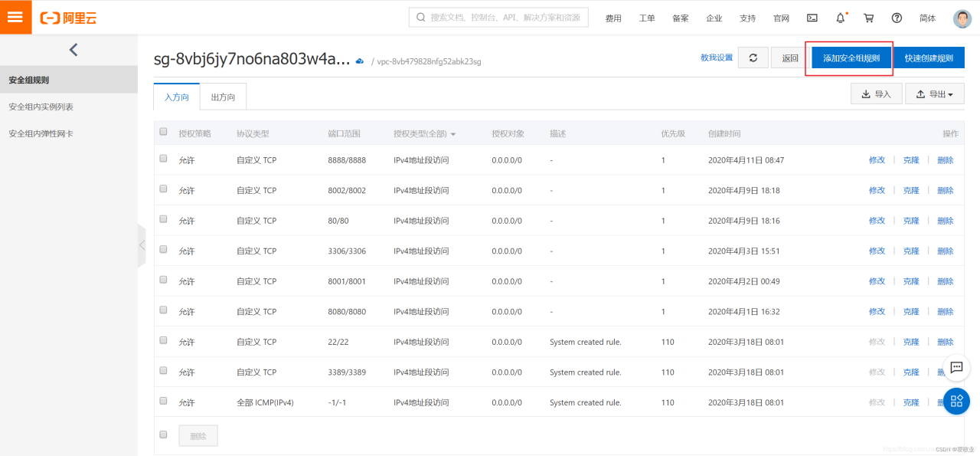
Task: Open Cloud Shell terminal icon
Action: tap(812, 18)
